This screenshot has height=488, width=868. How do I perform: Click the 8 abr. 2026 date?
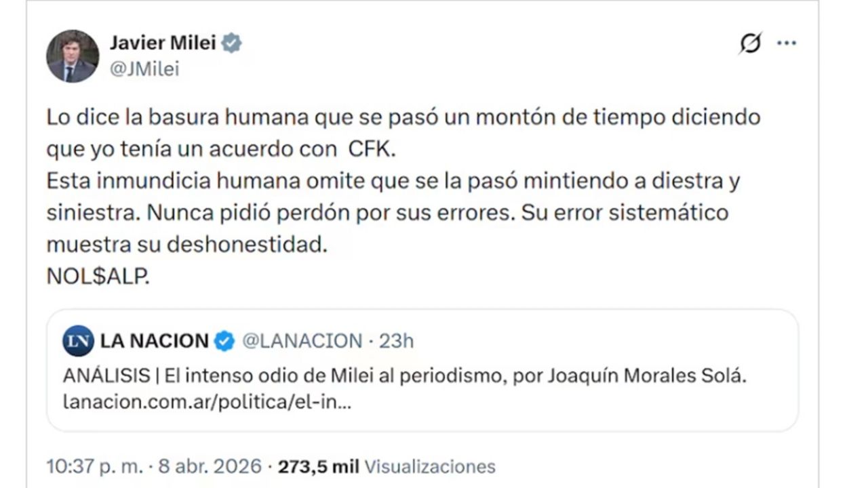(x=210, y=466)
